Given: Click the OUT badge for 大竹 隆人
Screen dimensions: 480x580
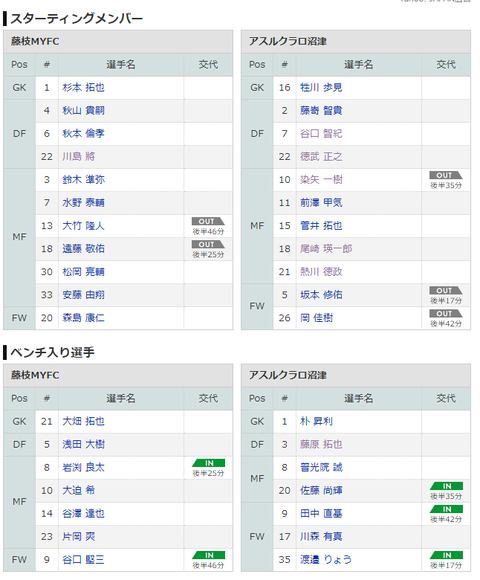Looking at the screenshot, I should [x=208, y=221].
